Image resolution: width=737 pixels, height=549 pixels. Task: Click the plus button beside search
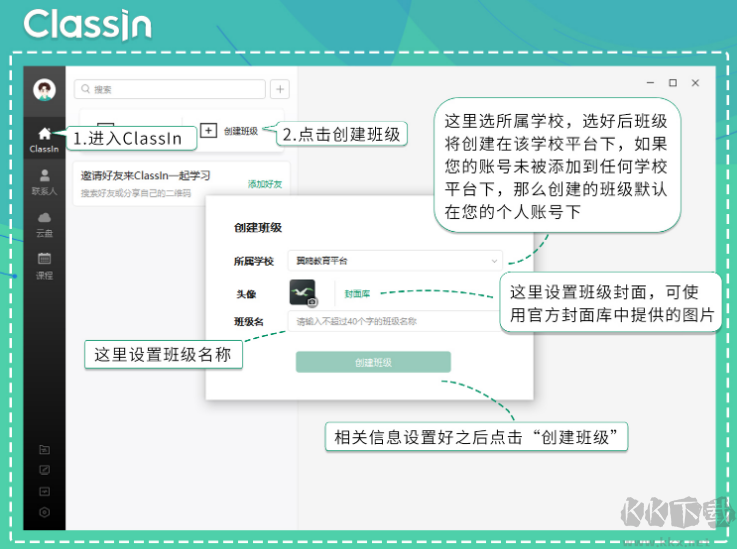(280, 89)
